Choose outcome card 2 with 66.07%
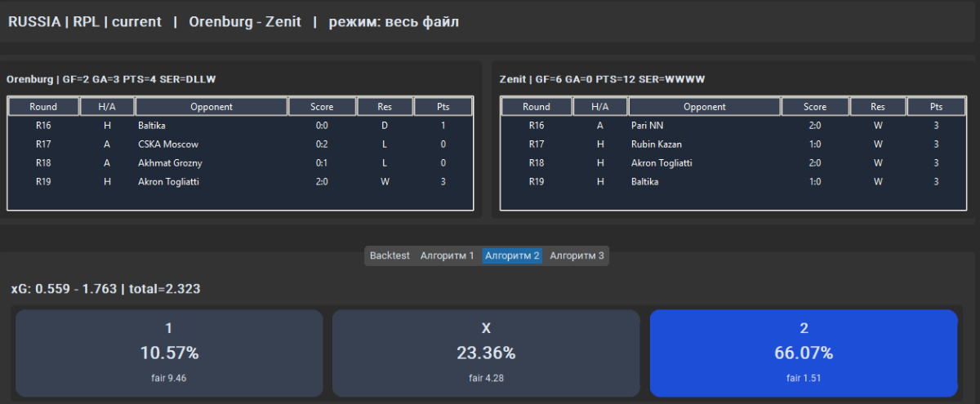 [804, 353]
